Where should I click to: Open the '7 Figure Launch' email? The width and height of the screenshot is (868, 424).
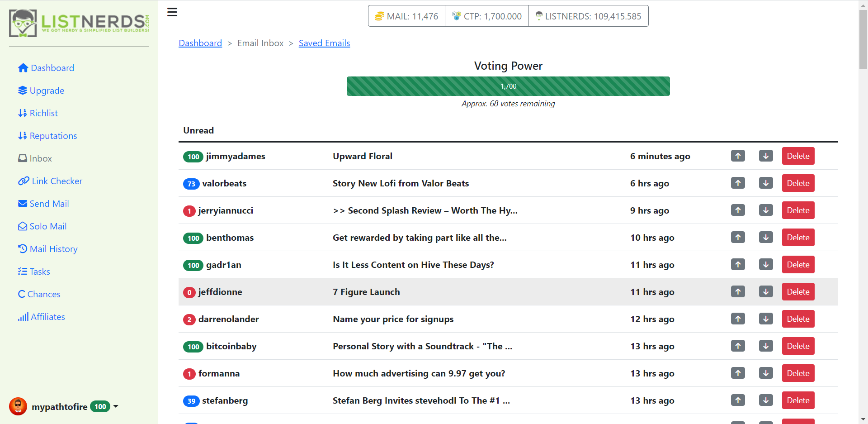[x=366, y=292]
